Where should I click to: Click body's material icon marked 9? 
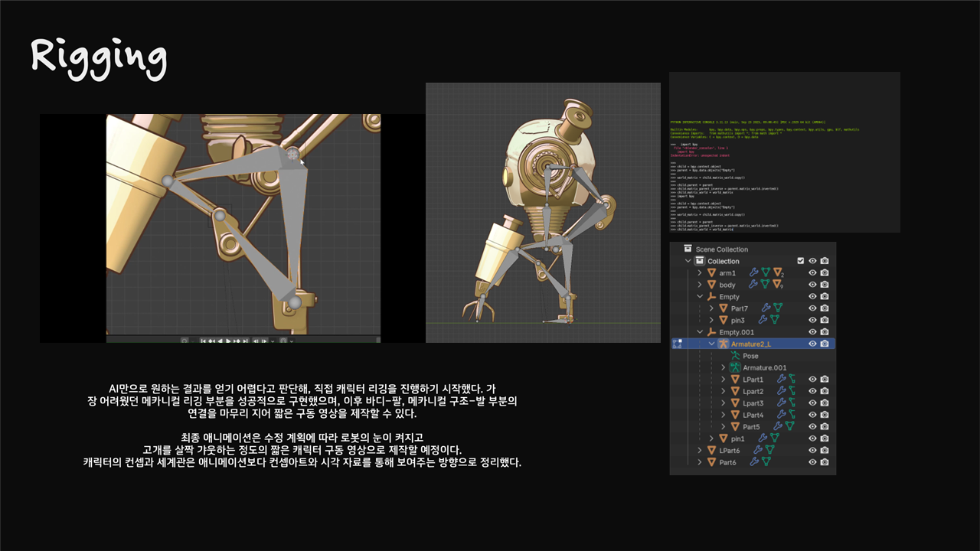(776, 285)
